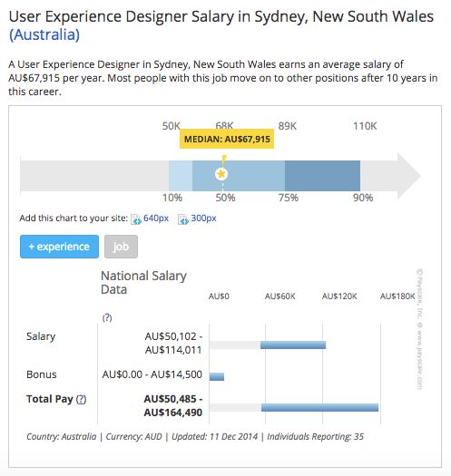
Task: Click the median star marker on chart
Action: [x=221, y=174]
